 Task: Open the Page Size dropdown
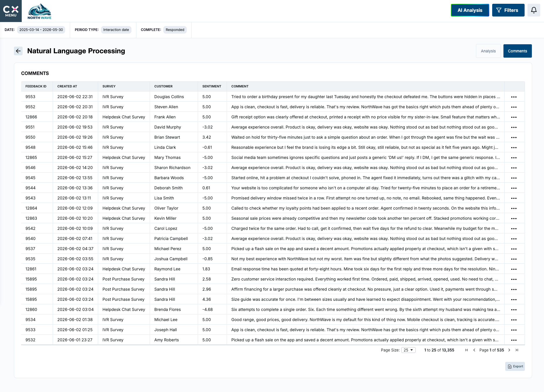pyautogui.click(x=408, y=350)
